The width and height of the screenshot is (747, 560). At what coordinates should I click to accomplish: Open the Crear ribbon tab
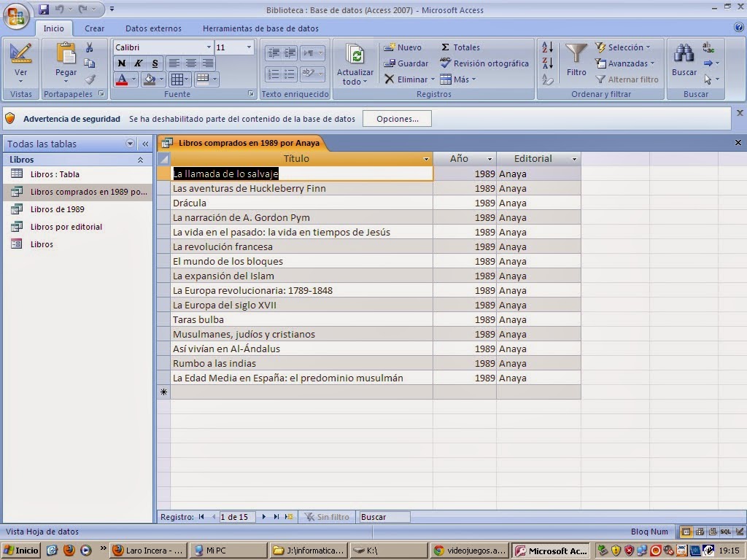94,28
